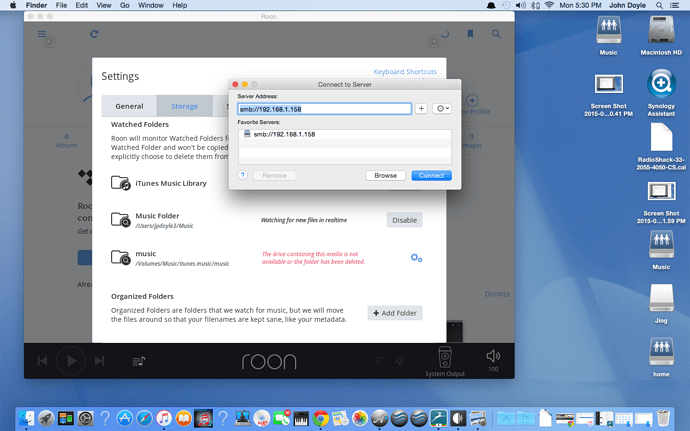
Task: Open Mission Control from the dock
Action: [x=66, y=418]
